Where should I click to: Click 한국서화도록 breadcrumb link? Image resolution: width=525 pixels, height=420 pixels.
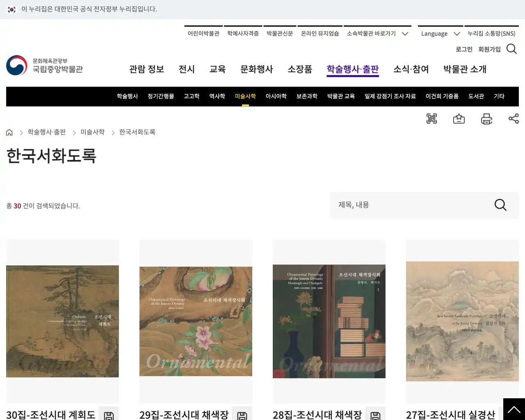[137, 132]
